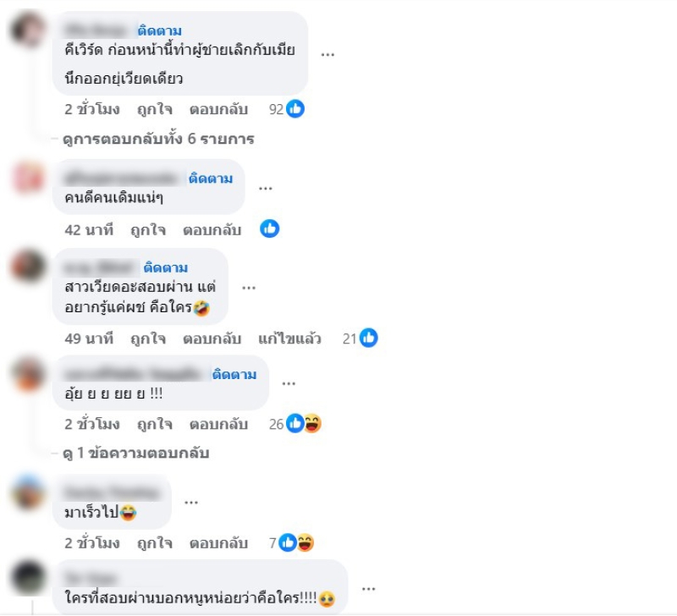677x616 pixels.
Task: Click the like icon under the 'คนดีคนเดิมแน่ๆ' comment
Action: click(x=269, y=228)
